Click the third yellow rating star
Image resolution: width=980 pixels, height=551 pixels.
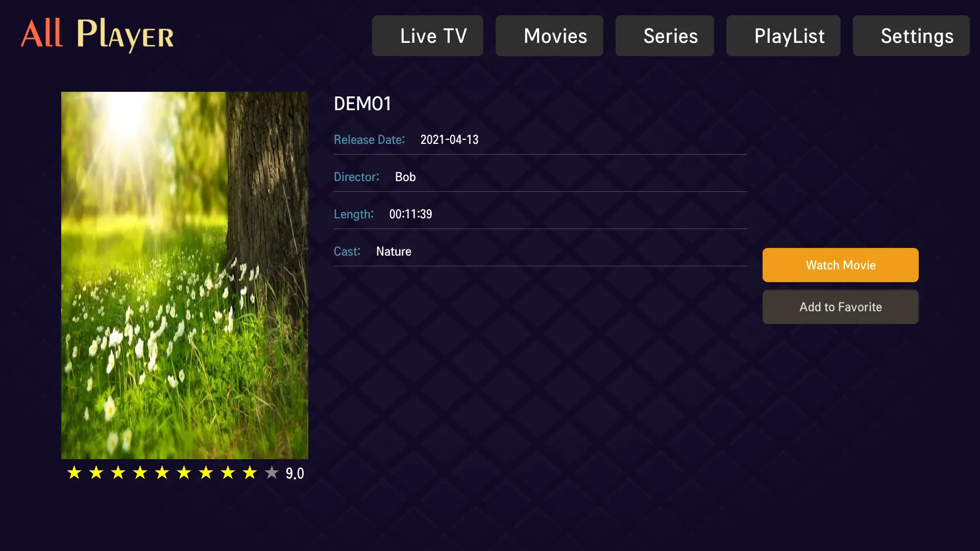point(118,472)
